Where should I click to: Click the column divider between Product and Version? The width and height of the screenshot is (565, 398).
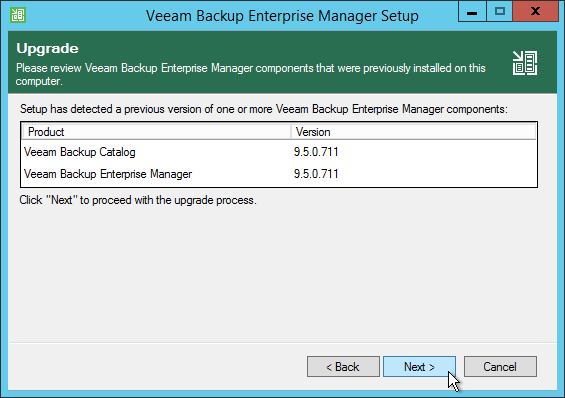pos(291,132)
